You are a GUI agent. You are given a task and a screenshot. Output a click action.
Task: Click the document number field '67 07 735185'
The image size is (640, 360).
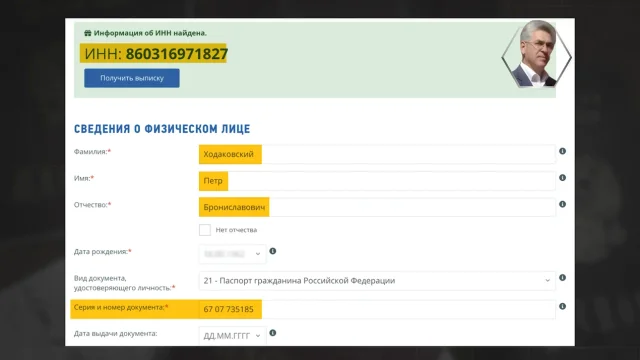click(377, 309)
